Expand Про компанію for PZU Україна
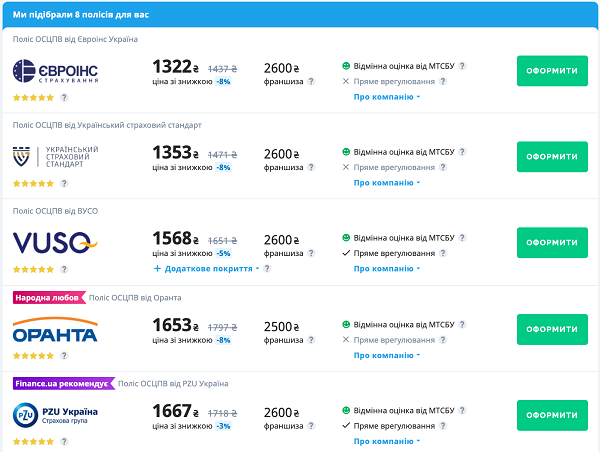Image resolution: width=600 pixels, height=452 pixels. coord(387,441)
